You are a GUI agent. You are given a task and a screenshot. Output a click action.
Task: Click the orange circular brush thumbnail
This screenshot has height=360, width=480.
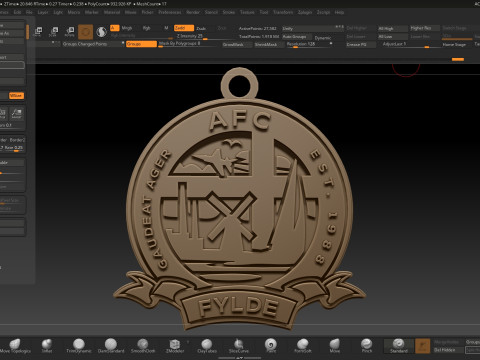pyautogui.click(x=86, y=32)
